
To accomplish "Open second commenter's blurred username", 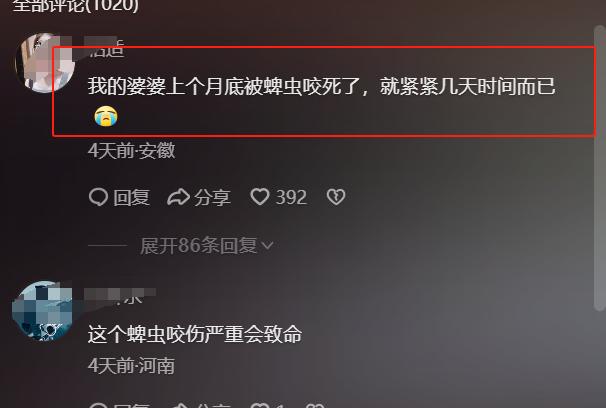I will [x=120, y=296].
